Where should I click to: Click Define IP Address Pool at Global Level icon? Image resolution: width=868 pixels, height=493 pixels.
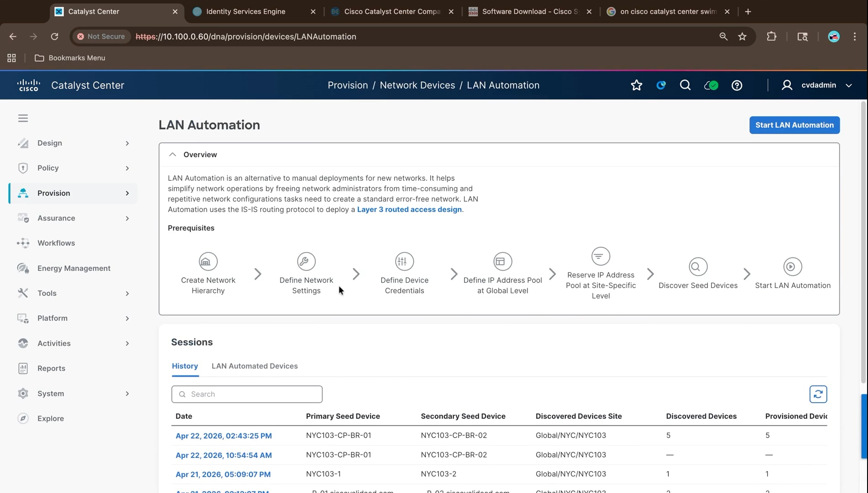click(502, 262)
